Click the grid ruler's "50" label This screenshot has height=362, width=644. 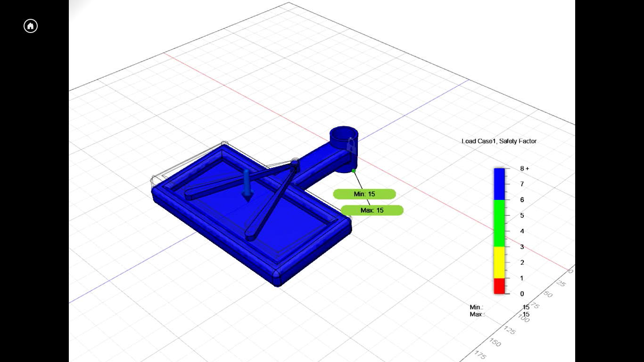548,294
